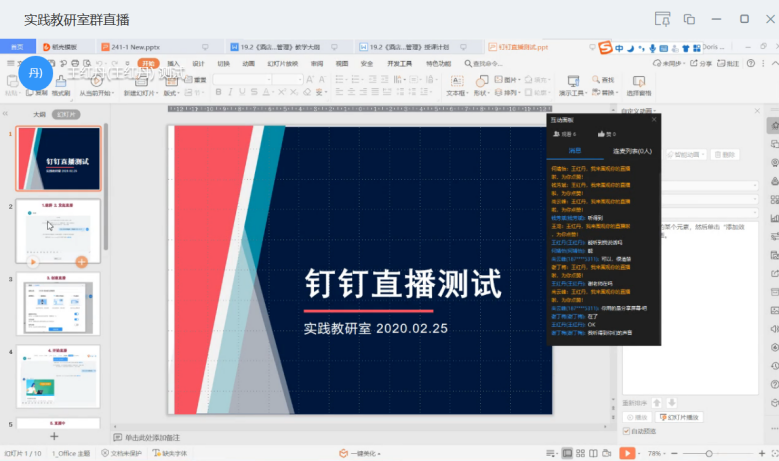779x461 pixels.
Task: Open the Slide Show ribbon tab
Action: (x=282, y=64)
